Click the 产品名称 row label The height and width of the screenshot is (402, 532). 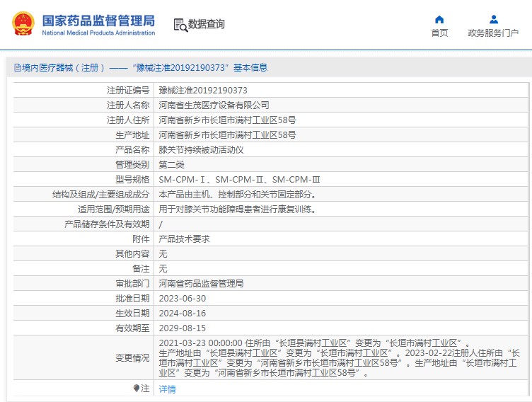(x=132, y=150)
